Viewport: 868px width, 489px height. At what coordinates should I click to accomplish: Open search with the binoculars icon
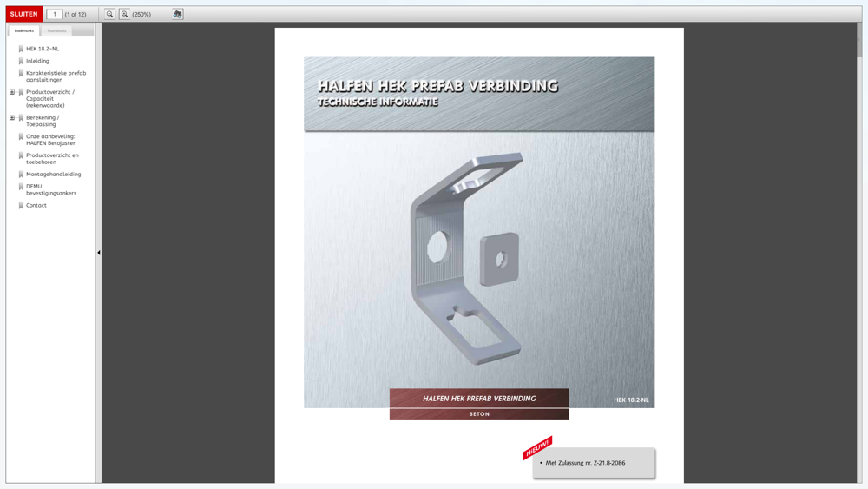click(x=178, y=14)
